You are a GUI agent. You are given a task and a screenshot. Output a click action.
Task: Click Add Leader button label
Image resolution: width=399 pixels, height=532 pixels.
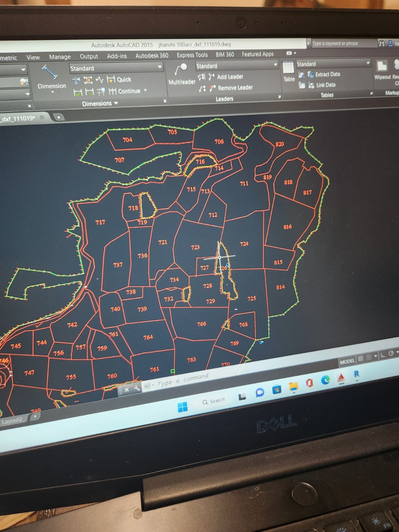pos(230,77)
